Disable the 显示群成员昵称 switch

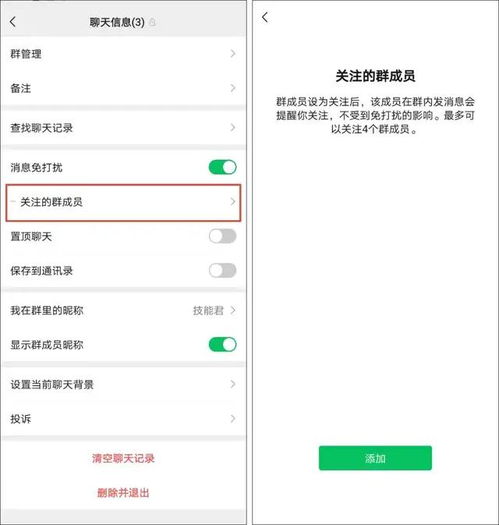pos(223,345)
